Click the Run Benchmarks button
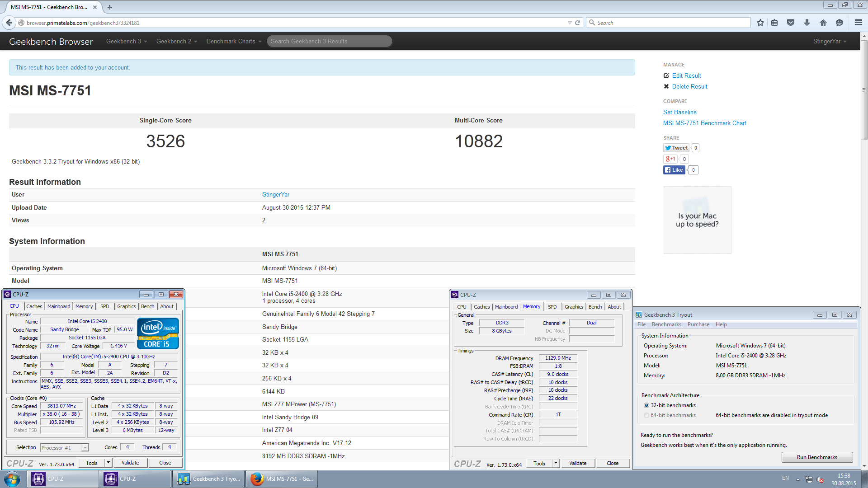 coord(817,457)
